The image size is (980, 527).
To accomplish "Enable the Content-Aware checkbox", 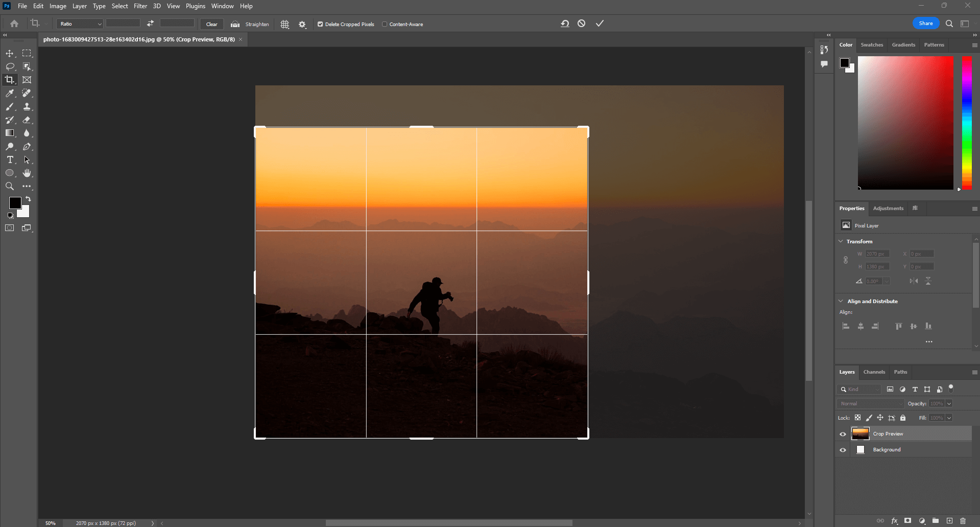I will [385, 24].
